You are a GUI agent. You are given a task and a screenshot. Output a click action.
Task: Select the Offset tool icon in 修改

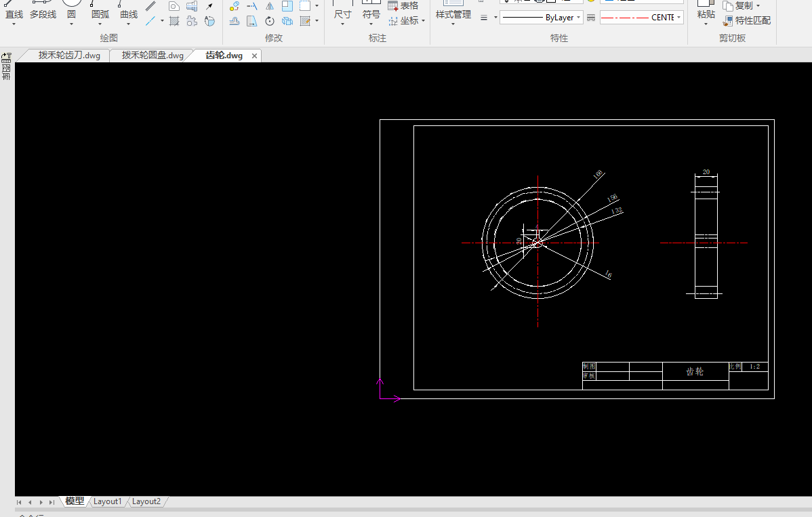coord(235,22)
